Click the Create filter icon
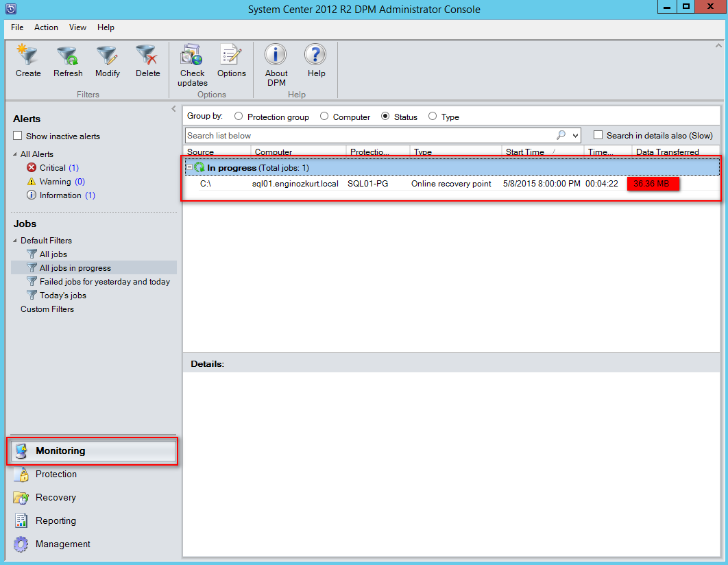Viewport: 728px width, 565px height. point(27,55)
